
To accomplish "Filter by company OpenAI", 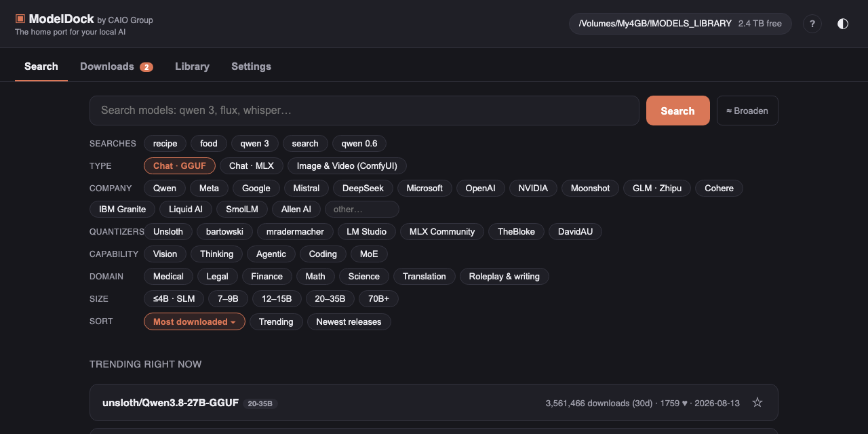I will [x=480, y=188].
